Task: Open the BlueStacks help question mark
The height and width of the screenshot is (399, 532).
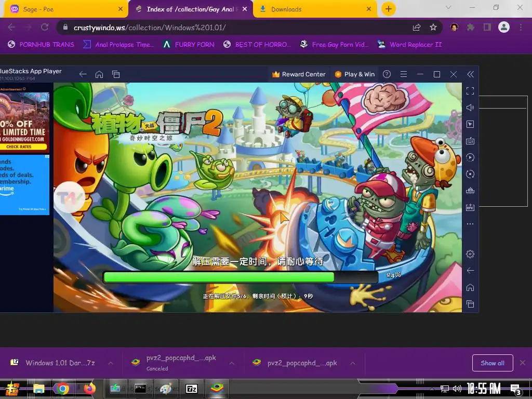Action: coord(387,74)
